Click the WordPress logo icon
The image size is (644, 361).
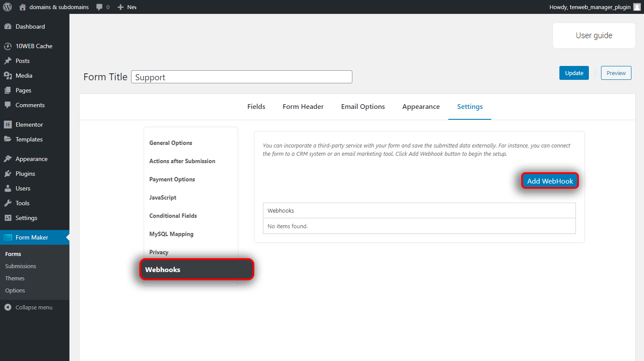pos(7,7)
